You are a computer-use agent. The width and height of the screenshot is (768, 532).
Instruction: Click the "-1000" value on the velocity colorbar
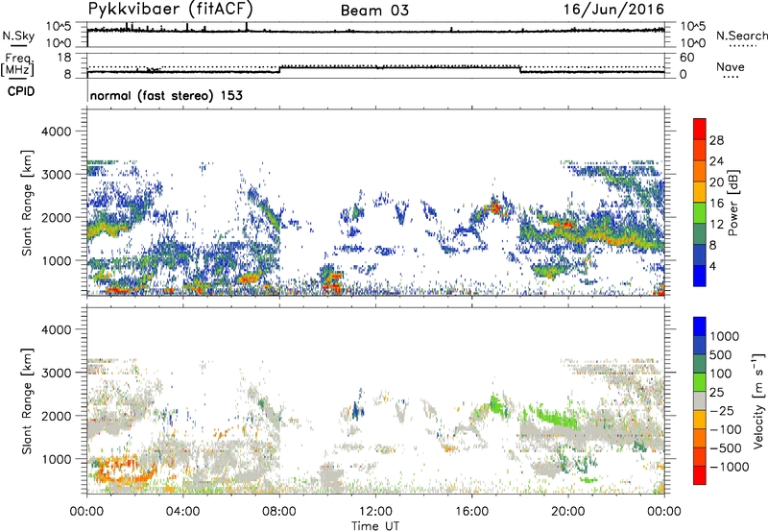point(730,467)
